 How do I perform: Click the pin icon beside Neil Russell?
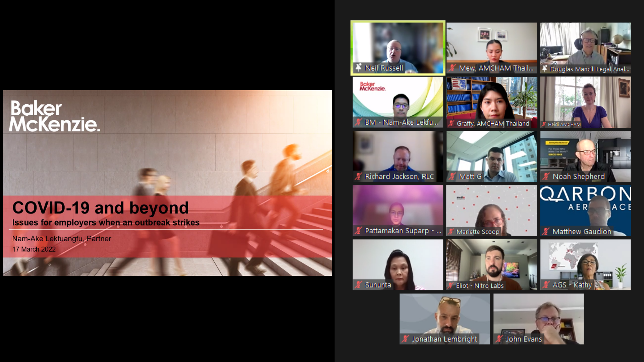[359, 68]
